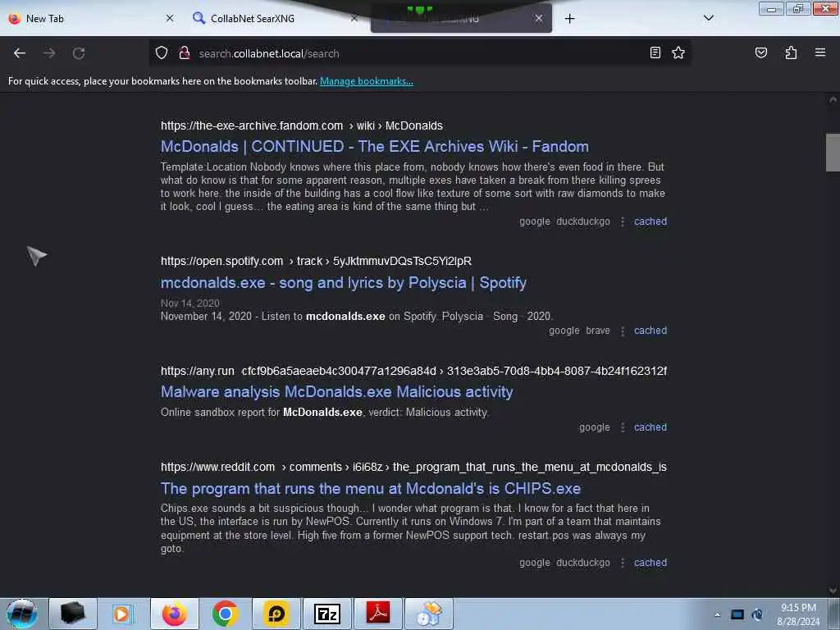Viewport: 840px width, 630px height.
Task: Open the Pocket save icon
Action: click(x=760, y=52)
